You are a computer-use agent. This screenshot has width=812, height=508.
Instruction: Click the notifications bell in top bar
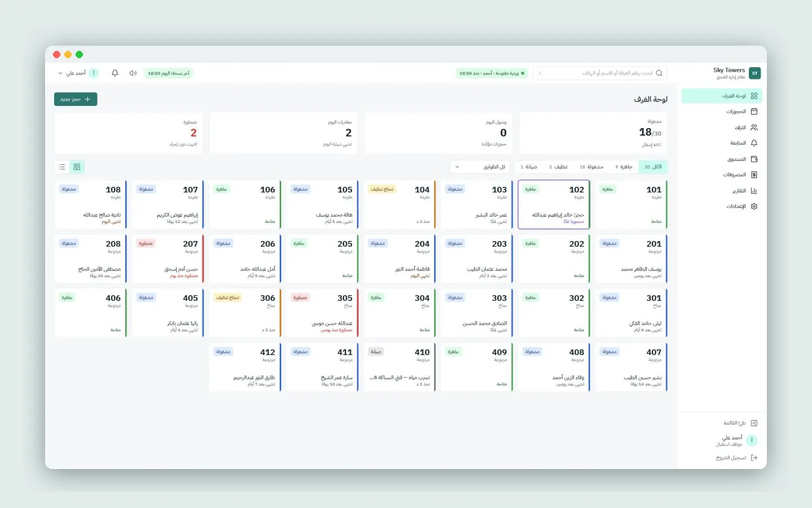point(115,73)
